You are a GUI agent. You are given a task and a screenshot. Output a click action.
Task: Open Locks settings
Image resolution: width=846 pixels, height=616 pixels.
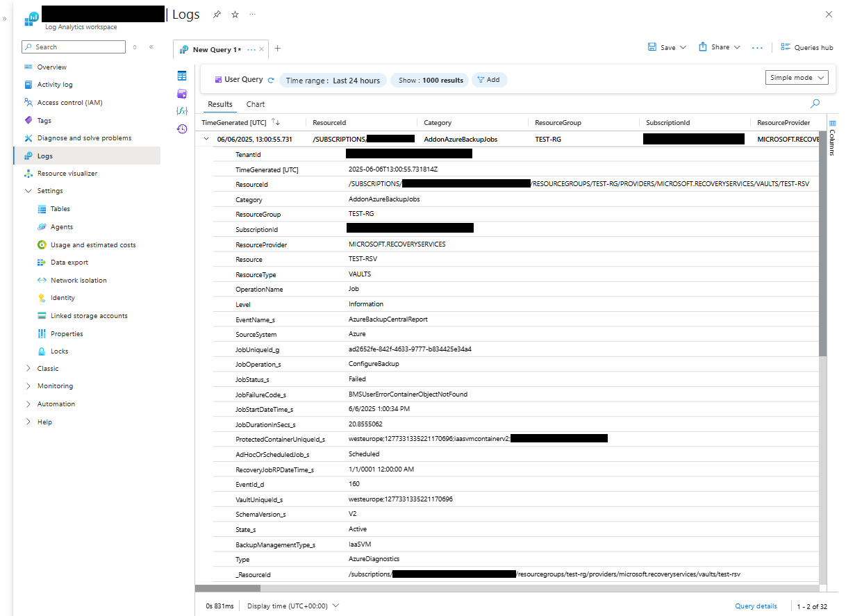pos(60,351)
